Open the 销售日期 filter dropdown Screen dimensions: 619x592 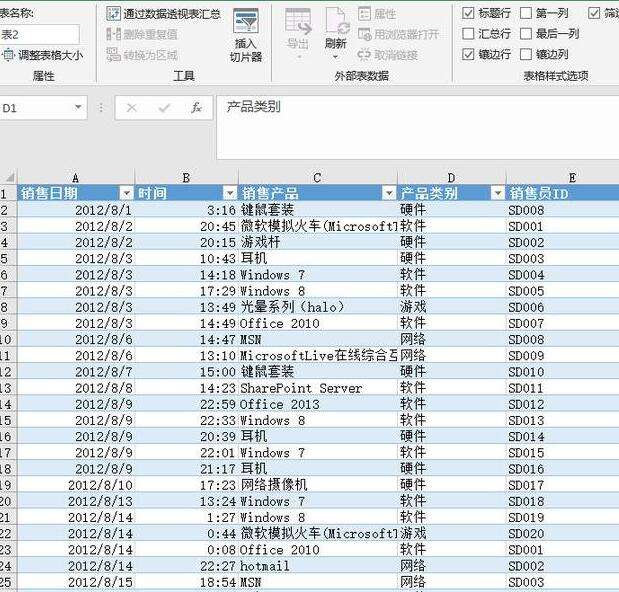(x=126, y=193)
